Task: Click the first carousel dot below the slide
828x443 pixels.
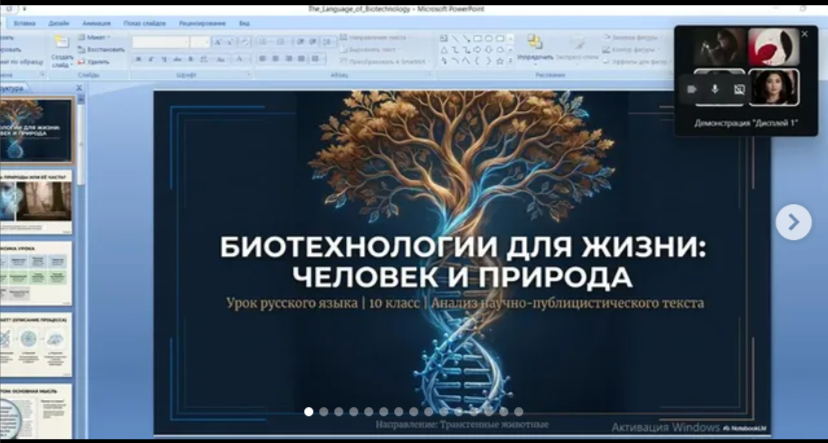Action: (309, 411)
